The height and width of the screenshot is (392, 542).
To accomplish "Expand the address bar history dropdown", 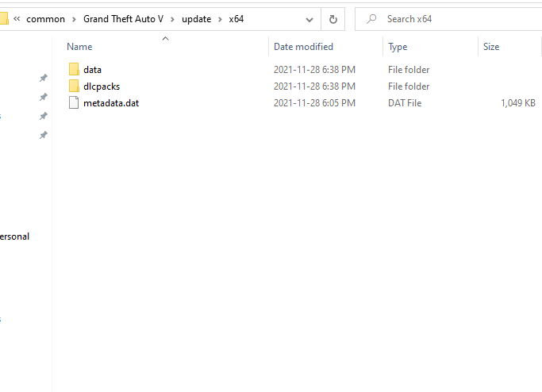I will (309, 19).
